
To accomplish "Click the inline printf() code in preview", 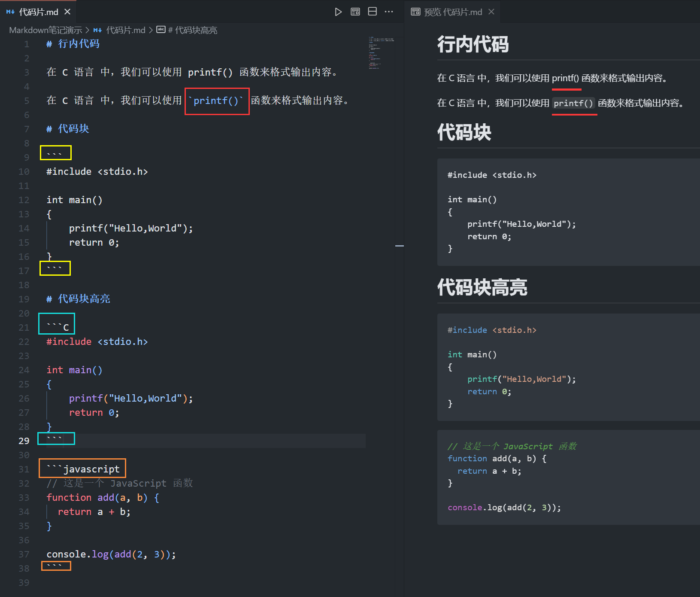I will coord(573,103).
